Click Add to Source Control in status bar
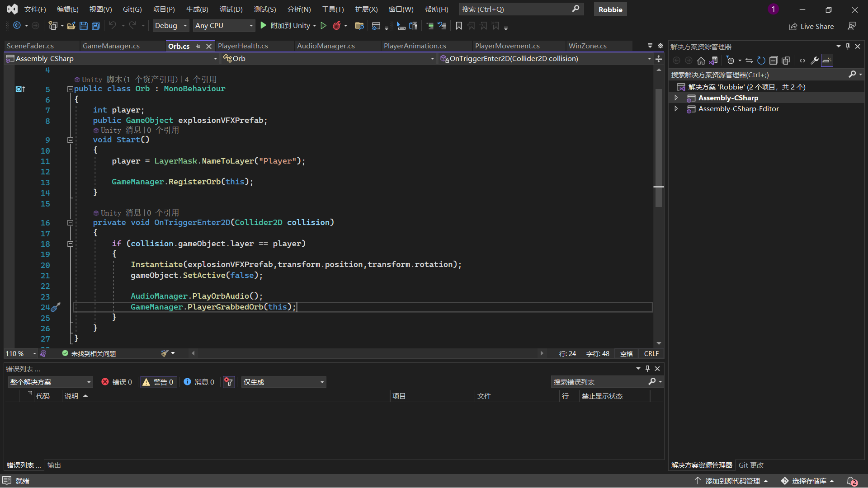 coord(732,481)
